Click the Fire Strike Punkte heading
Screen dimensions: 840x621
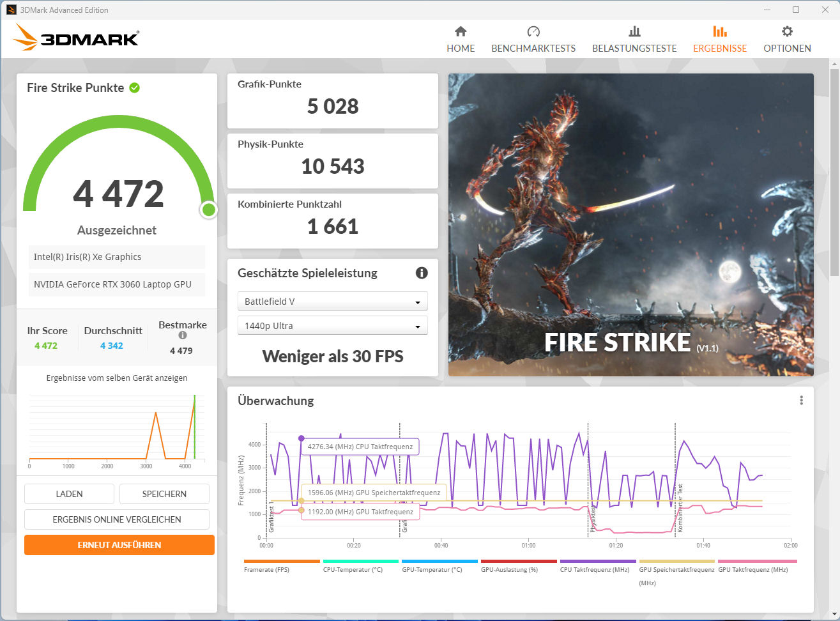pyautogui.click(x=75, y=88)
